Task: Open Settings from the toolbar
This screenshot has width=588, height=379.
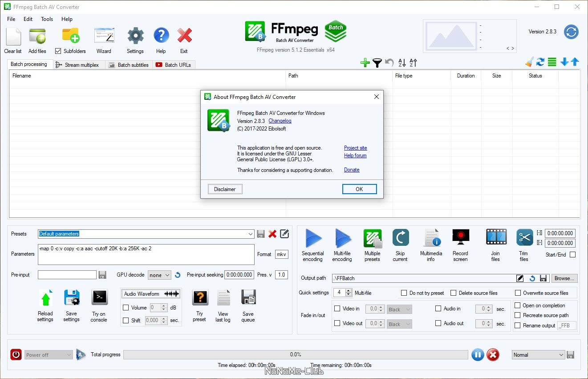Action: (135, 36)
